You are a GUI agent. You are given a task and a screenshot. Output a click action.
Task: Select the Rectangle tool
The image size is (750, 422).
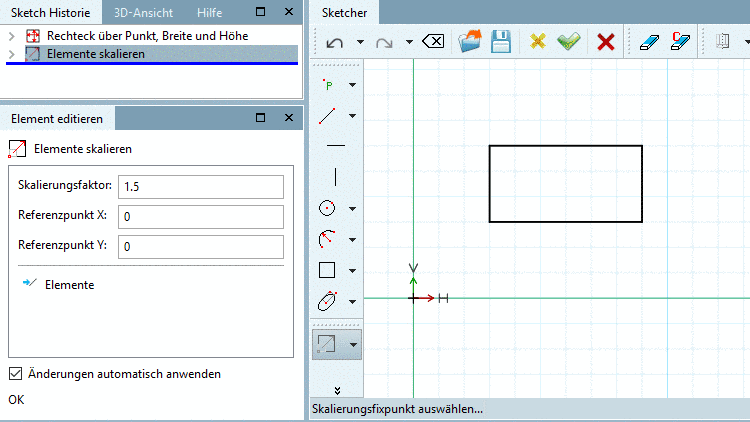[x=327, y=270]
